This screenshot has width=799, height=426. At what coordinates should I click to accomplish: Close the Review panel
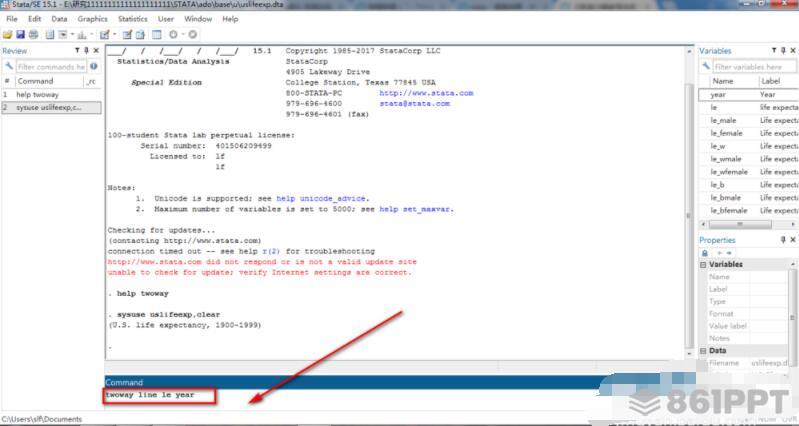[x=96, y=50]
